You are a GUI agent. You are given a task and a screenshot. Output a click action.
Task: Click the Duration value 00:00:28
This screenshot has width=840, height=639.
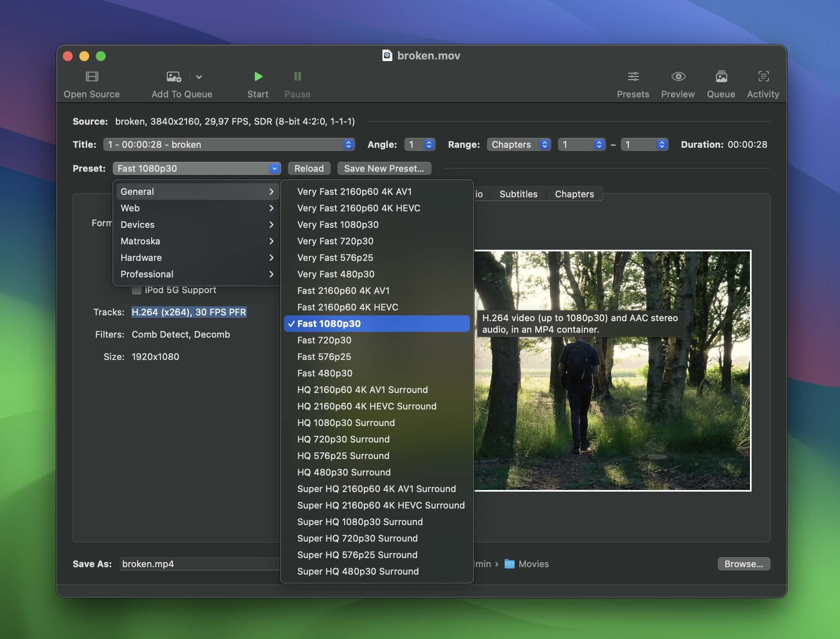(747, 144)
